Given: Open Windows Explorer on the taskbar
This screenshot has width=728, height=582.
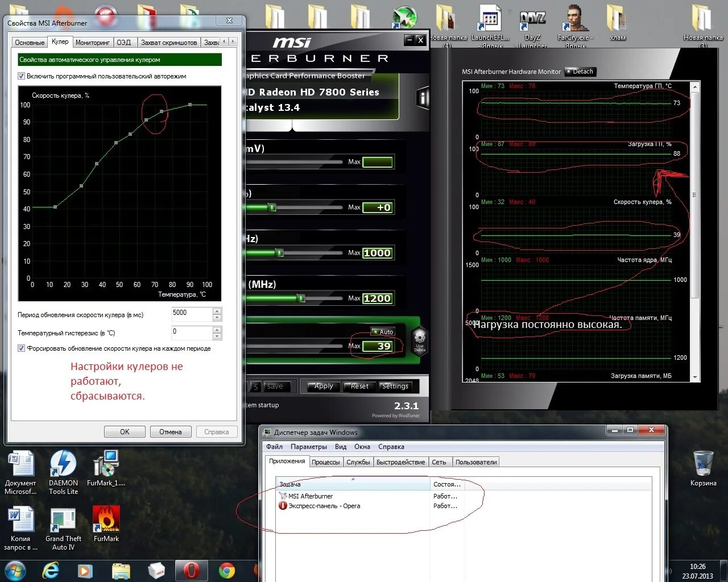Looking at the screenshot, I should pos(121,571).
